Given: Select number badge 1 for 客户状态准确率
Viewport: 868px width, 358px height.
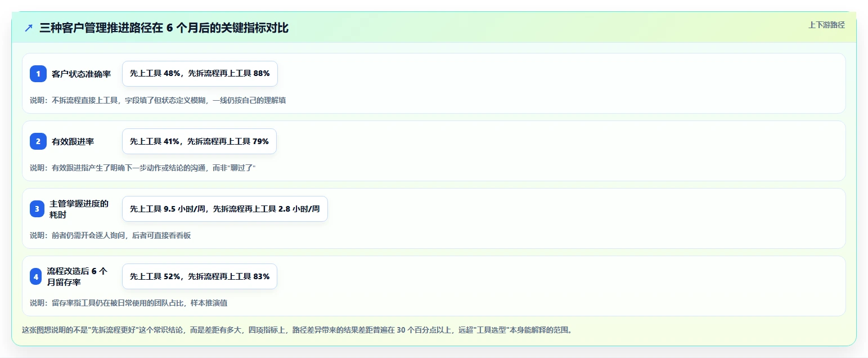Looking at the screenshot, I should pyautogui.click(x=38, y=74).
